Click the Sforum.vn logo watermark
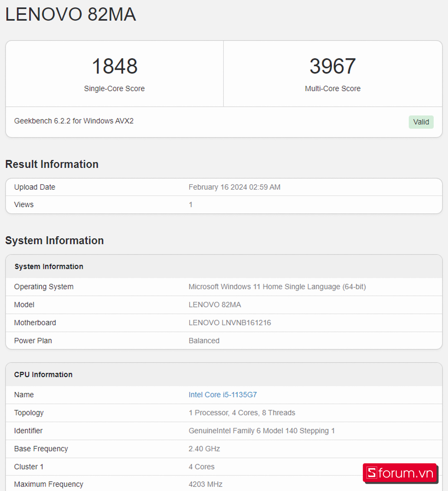 (x=400, y=473)
